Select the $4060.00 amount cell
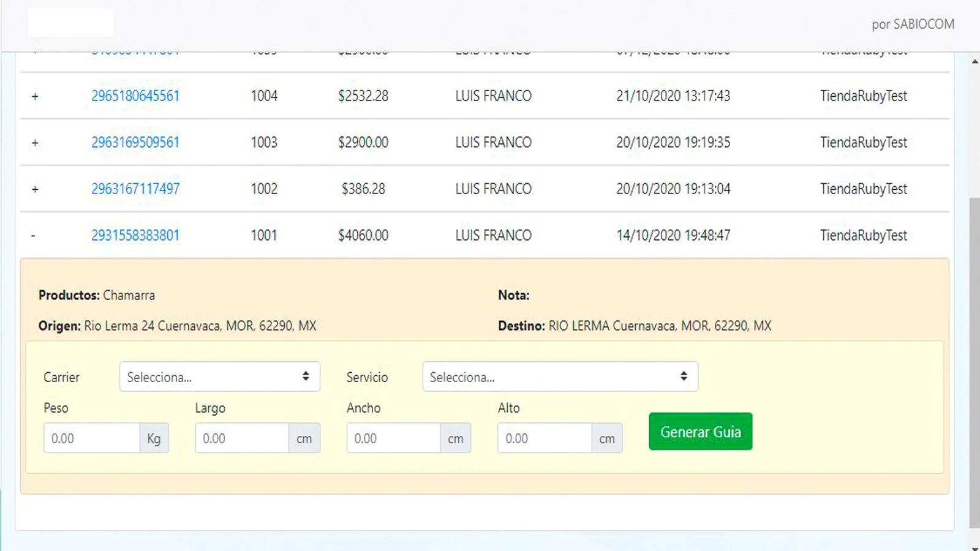 pos(363,236)
